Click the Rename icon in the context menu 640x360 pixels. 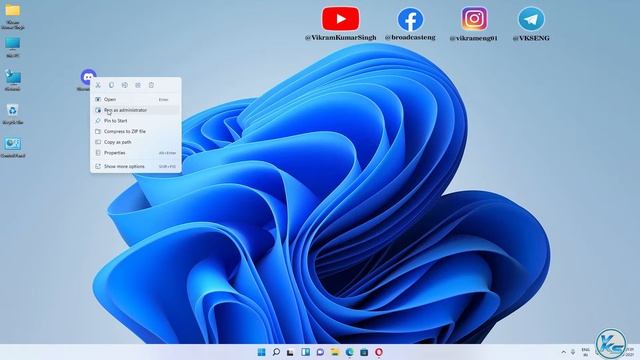click(124, 85)
